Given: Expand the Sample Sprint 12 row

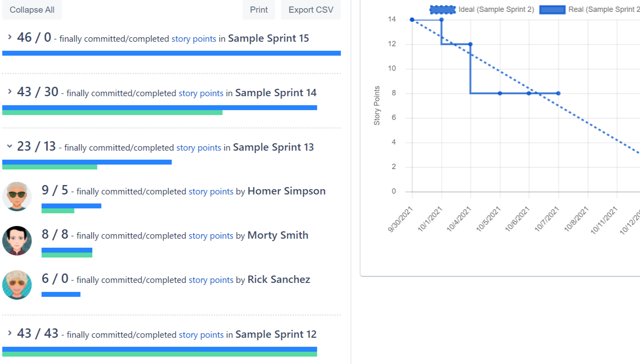Looking at the screenshot, I should [10, 333].
